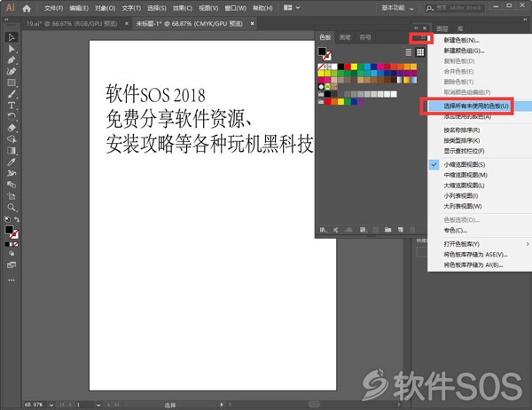Screen dimensions: 532x410
Task: Open the zoom level dropdown at 68.87%
Action: point(51,405)
